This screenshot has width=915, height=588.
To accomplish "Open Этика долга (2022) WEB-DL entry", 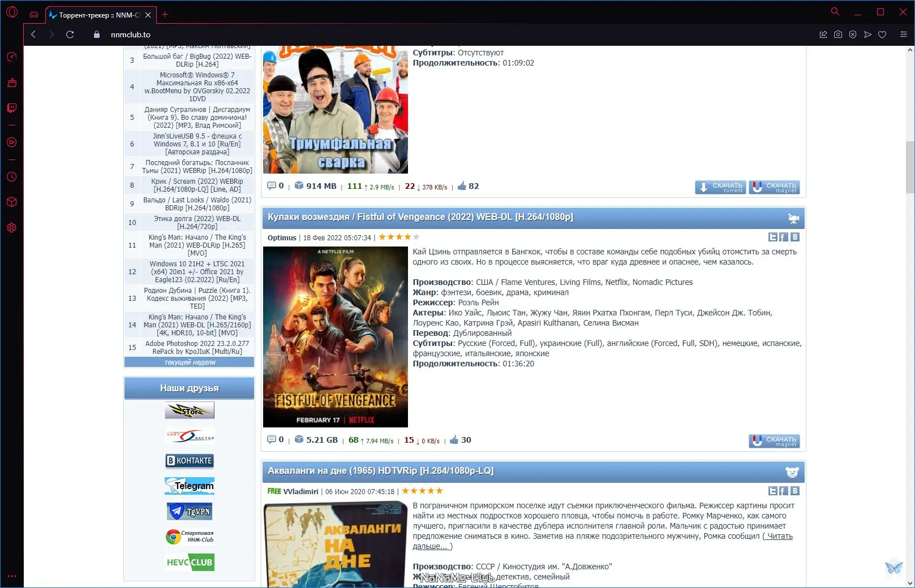I will (197, 223).
